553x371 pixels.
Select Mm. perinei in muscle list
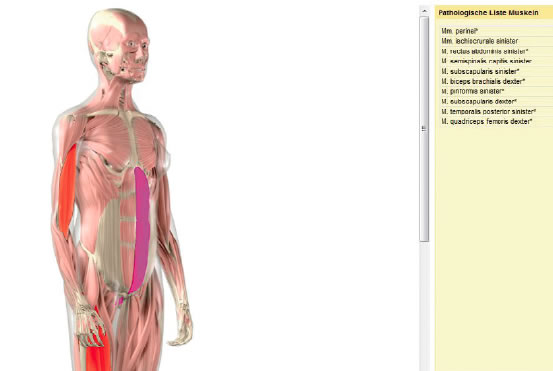460,31
